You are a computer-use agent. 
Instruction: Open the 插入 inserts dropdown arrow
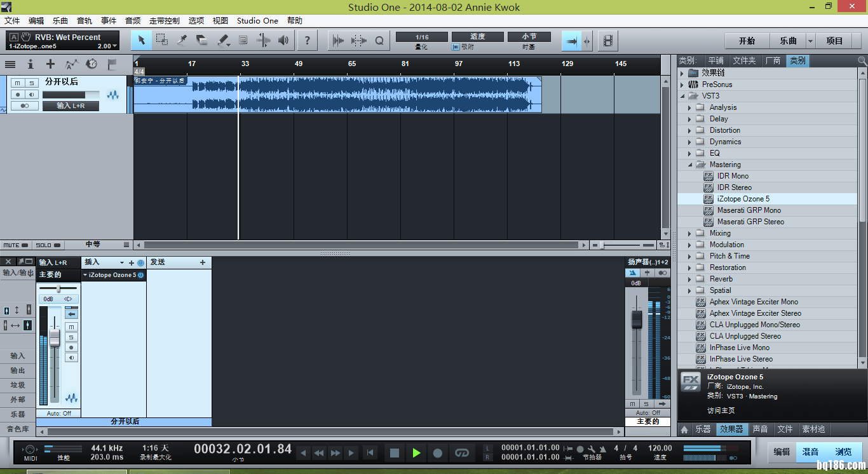[122, 262]
